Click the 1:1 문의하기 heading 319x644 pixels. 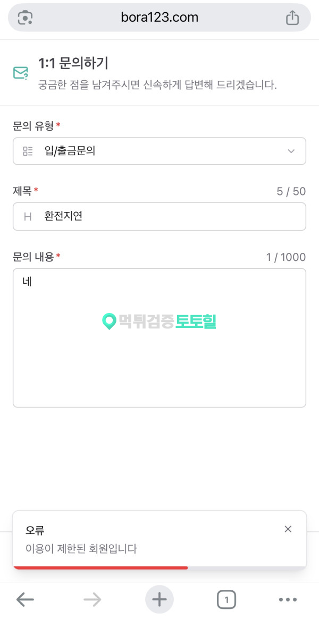pyautogui.click(x=73, y=64)
